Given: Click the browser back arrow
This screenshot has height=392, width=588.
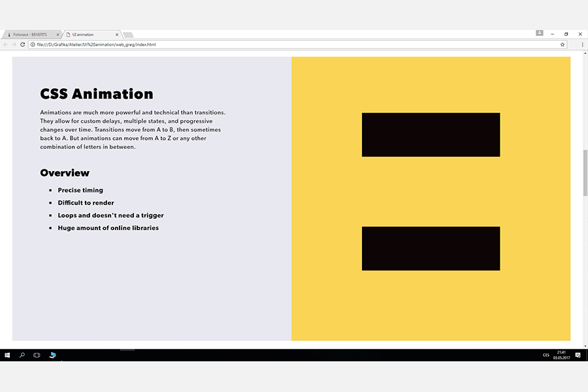Looking at the screenshot, I should pos(6,44).
